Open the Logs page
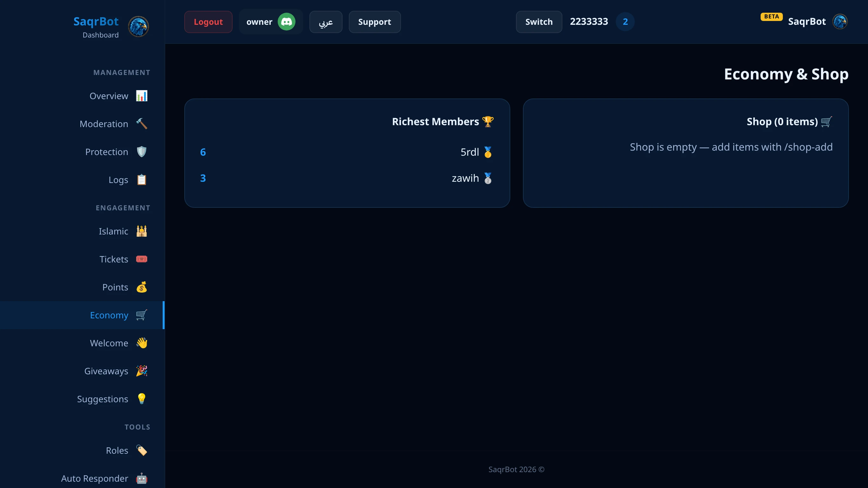Viewport: 868px width, 488px height. click(82, 180)
